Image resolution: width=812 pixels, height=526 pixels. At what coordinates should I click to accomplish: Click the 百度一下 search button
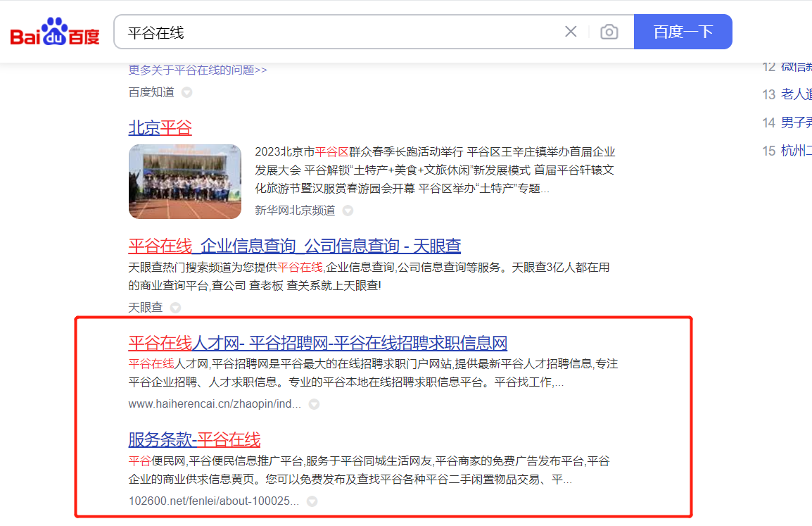(x=683, y=32)
